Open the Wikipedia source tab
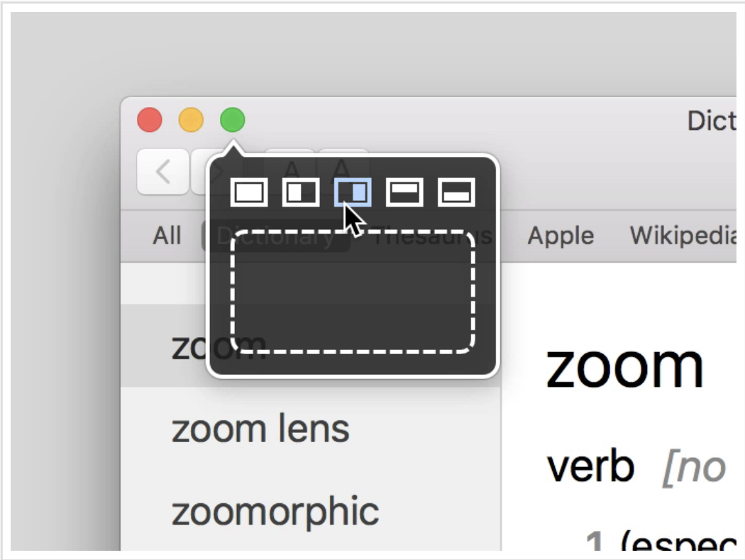 (x=683, y=236)
